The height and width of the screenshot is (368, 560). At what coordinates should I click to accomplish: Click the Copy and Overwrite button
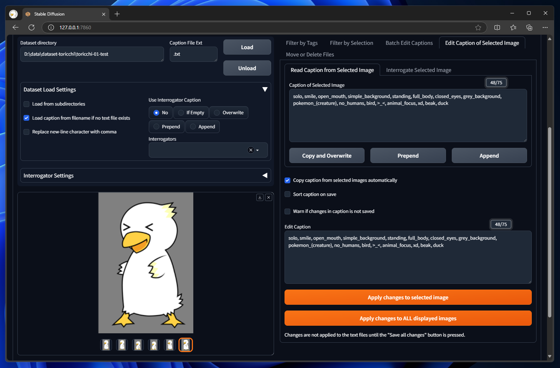(x=327, y=156)
